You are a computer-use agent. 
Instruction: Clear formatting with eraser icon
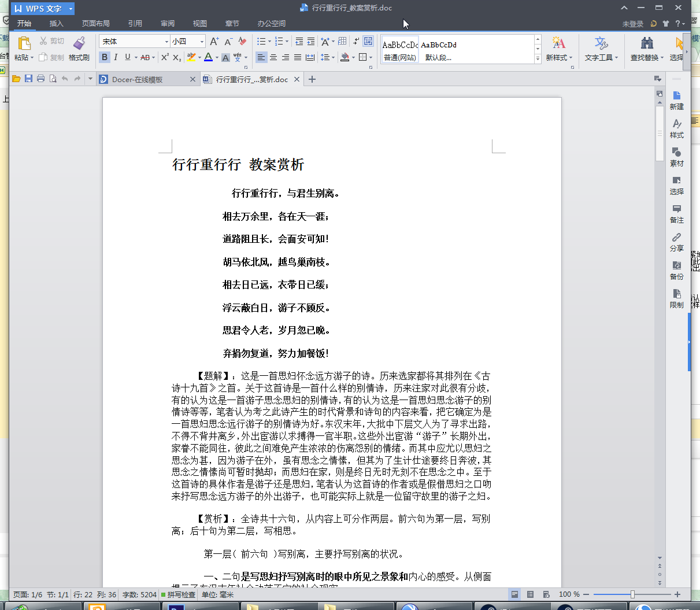242,41
